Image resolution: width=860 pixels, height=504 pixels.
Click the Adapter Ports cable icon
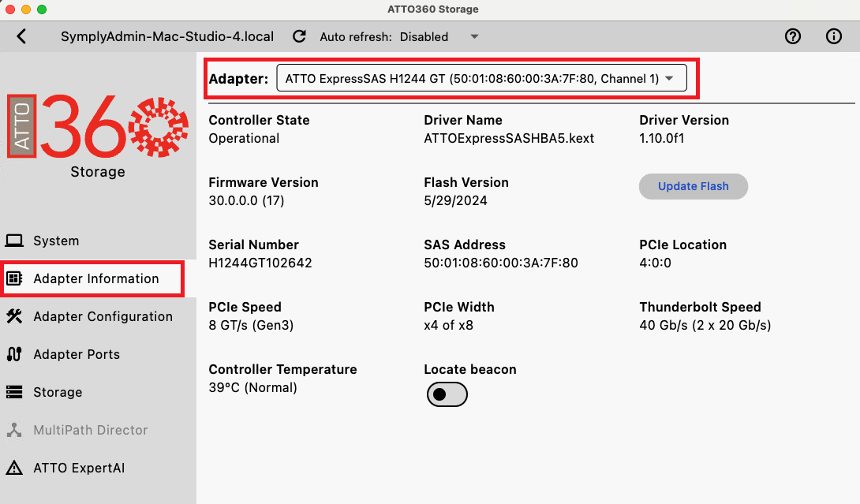pos(14,354)
